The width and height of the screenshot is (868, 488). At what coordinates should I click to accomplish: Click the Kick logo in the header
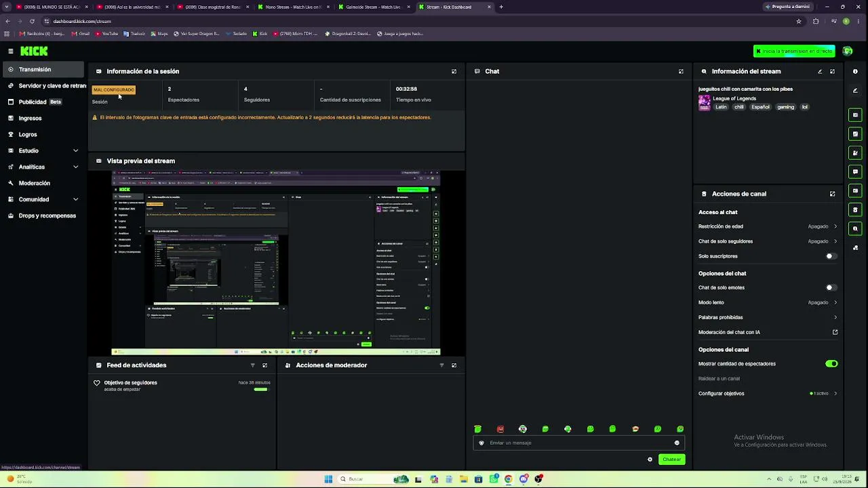34,51
